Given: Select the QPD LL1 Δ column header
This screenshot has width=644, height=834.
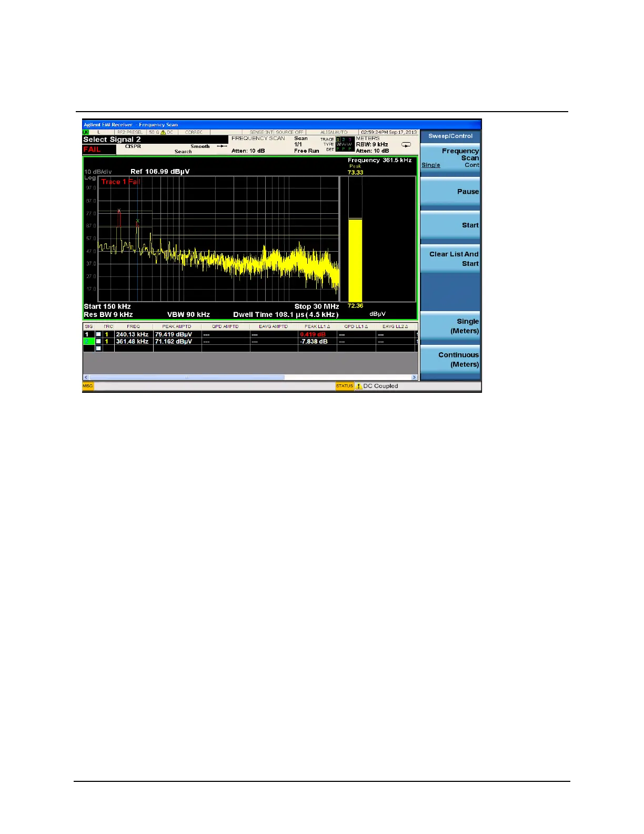Looking at the screenshot, I should coord(356,326).
